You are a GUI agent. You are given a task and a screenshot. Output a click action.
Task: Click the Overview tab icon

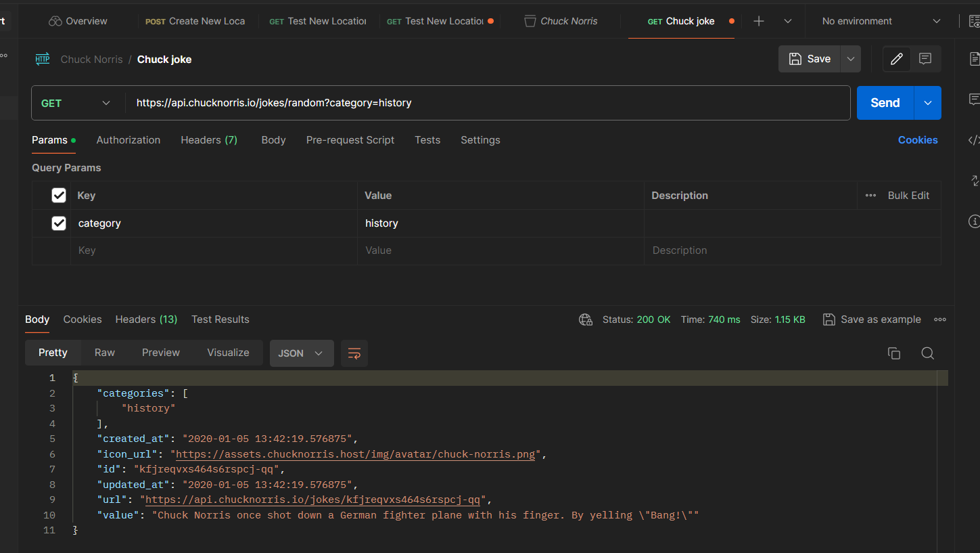coord(55,21)
